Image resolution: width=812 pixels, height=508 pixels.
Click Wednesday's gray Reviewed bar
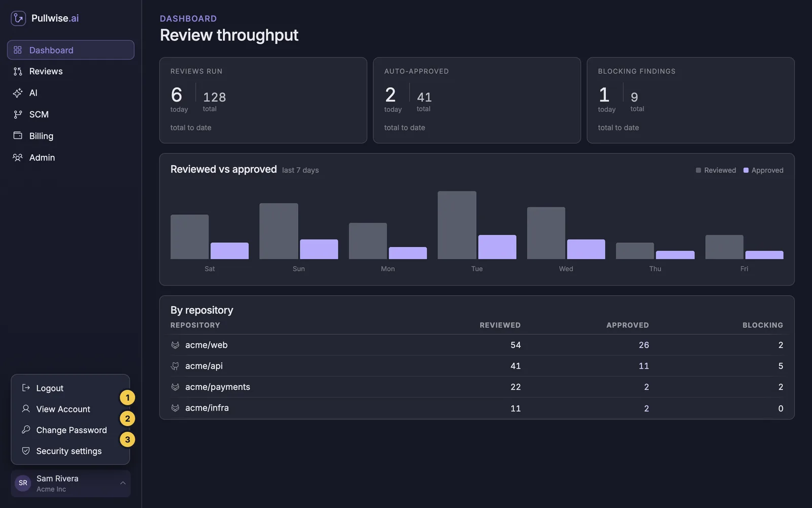click(x=546, y=233)
